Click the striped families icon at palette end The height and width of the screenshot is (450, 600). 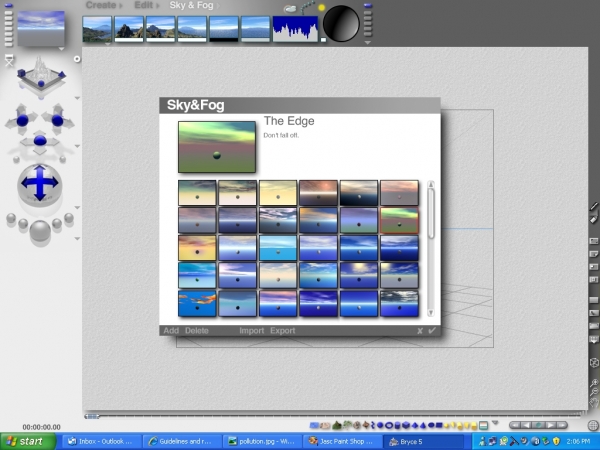[x=484, y=425]
